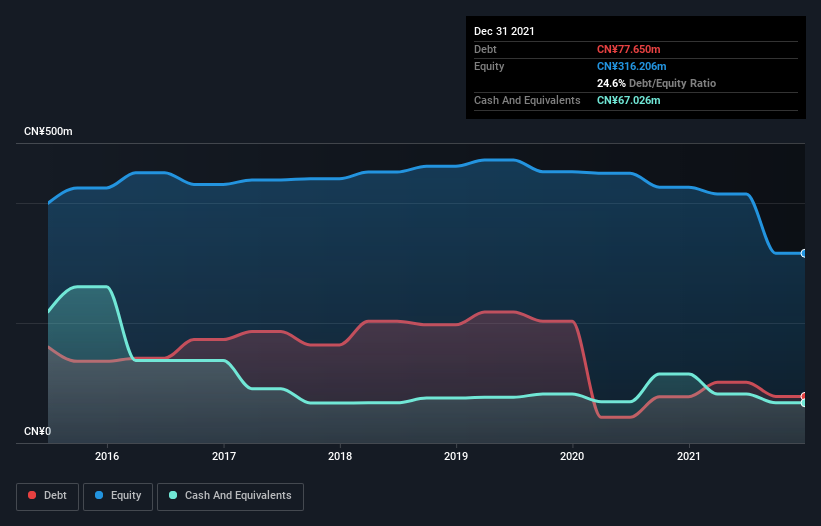Click the Debt value CN¥77.650m

tap(628, 49)
